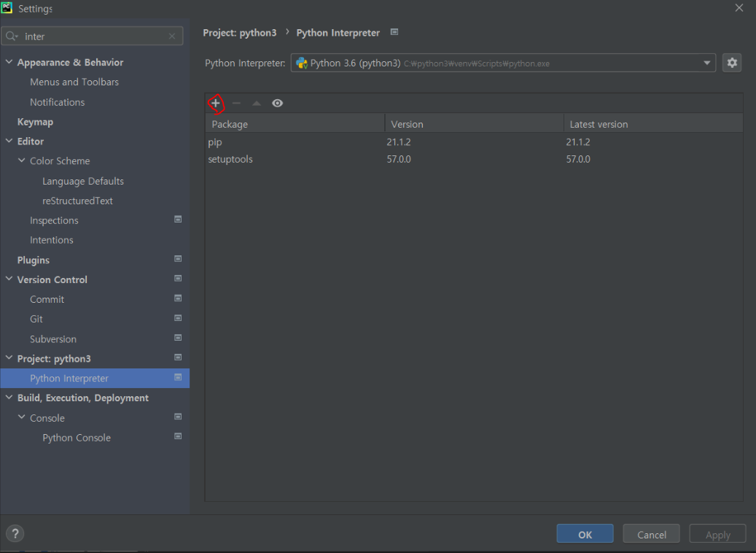Select the pip package row

tap(474, 142)
